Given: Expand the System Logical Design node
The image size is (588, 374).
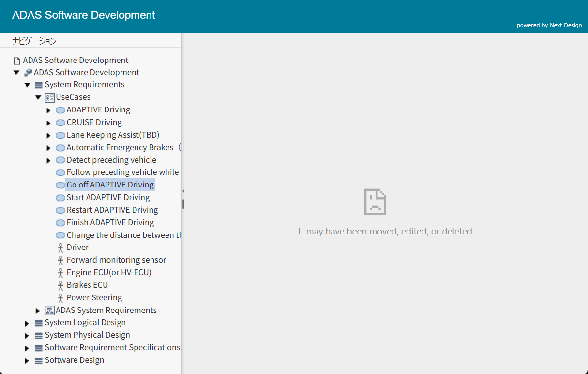Looking at the screenshot, I should pyautogui.click(x=27, y=322).
